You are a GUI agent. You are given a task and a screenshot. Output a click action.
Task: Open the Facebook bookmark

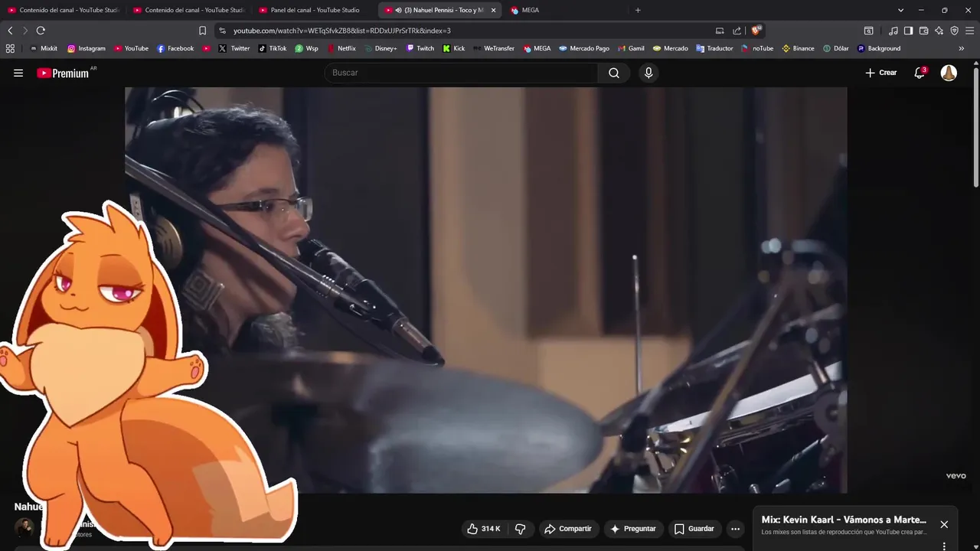click(x=175, y=48)
